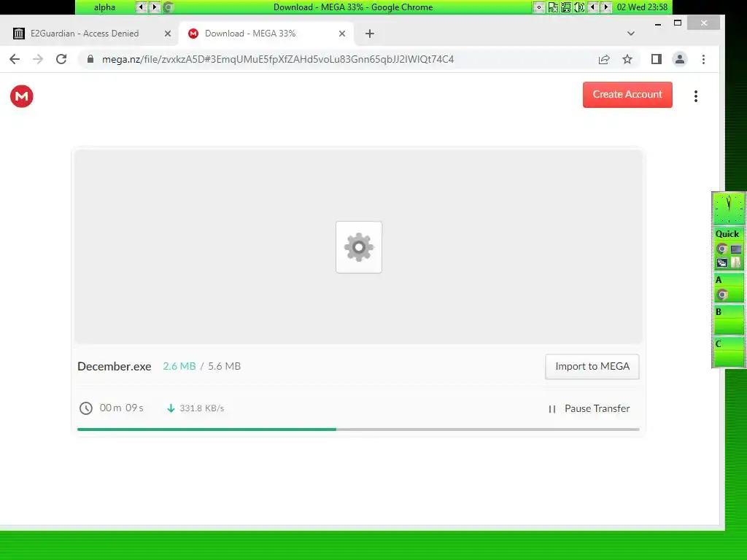Viewport: 747px width, 560px height.
Task: Click the Create Account button
Action: click(627, 94)
